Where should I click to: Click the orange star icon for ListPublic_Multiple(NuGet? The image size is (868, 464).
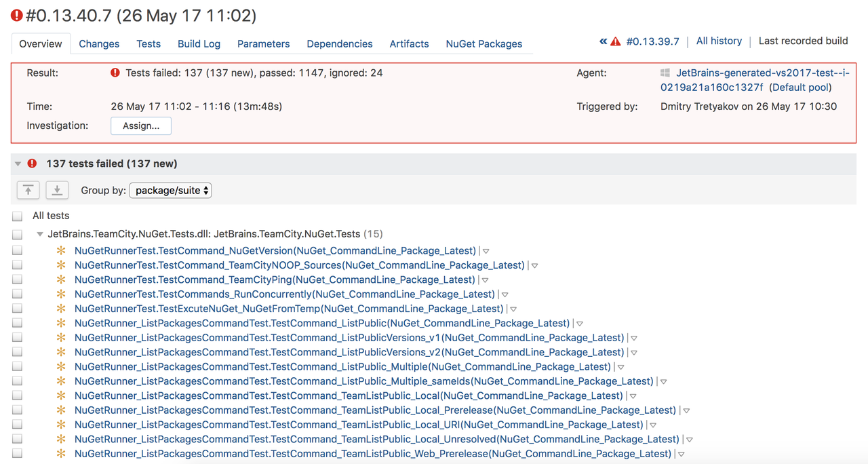[x=62, y=367]
